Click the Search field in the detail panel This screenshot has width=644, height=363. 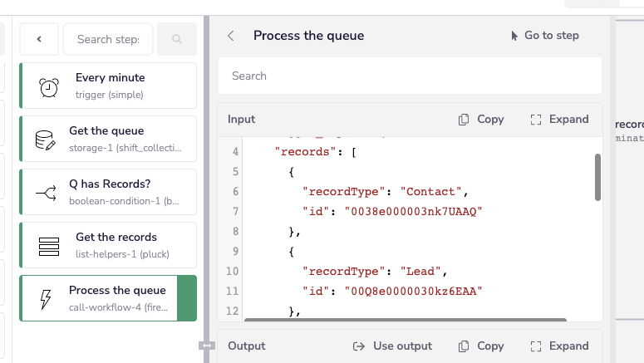coord(409,76)
